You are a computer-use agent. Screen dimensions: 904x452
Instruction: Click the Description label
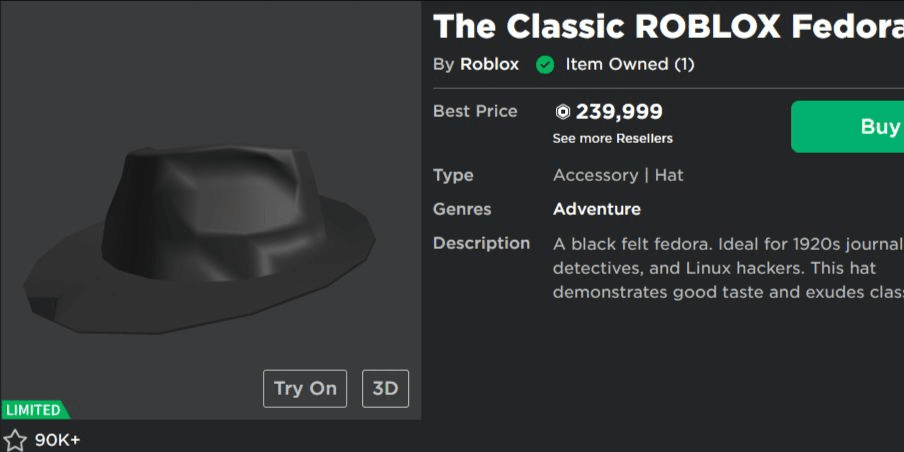point(481,243)
